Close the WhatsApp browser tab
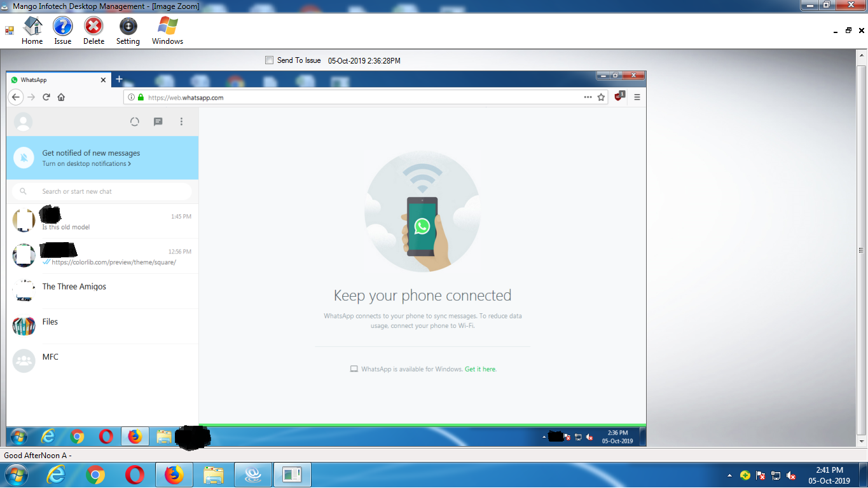Screen dimensions: 868x488 click(x=104, y=80)
